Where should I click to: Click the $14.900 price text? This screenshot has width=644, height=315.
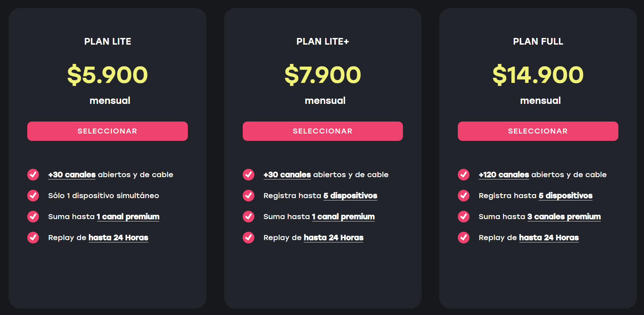tap(538, 75)
